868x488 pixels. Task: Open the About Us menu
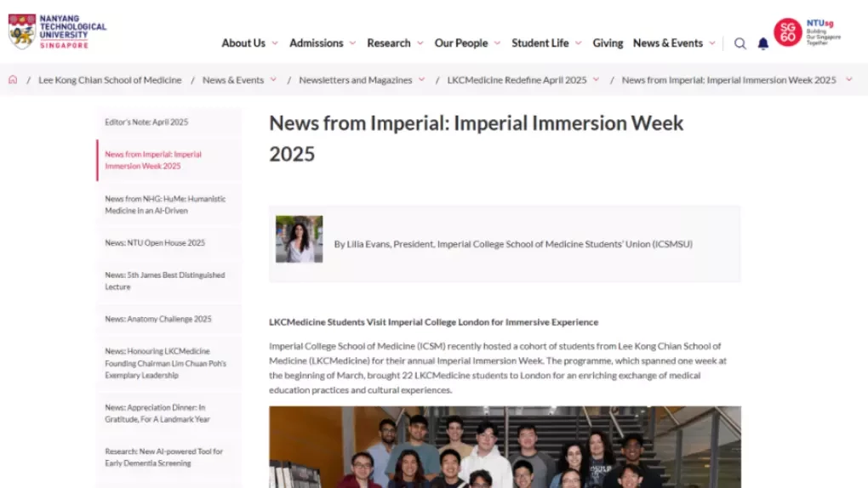coord(243,43)
